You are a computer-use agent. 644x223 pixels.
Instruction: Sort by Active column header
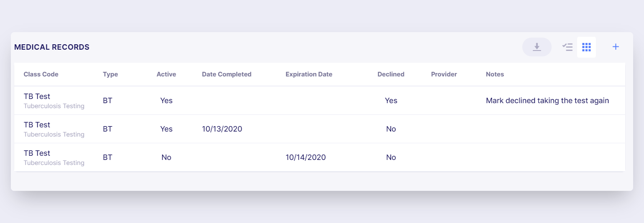click(166, 74)
